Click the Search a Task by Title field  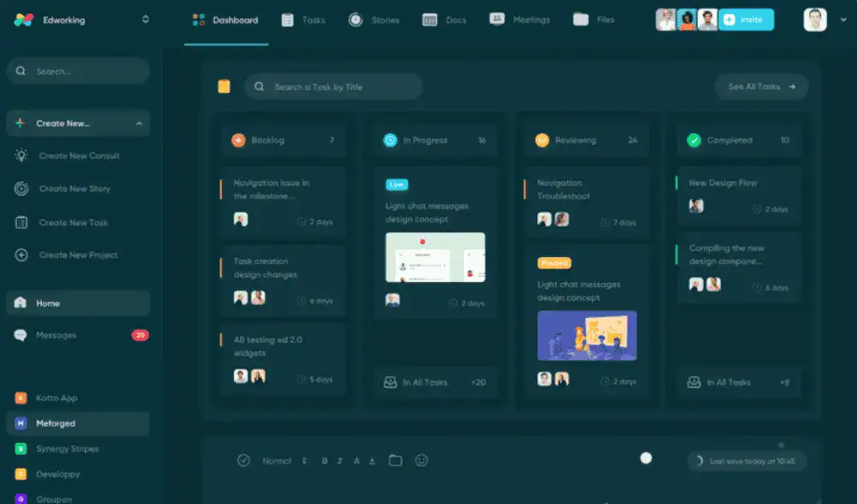tap(334, 87)
